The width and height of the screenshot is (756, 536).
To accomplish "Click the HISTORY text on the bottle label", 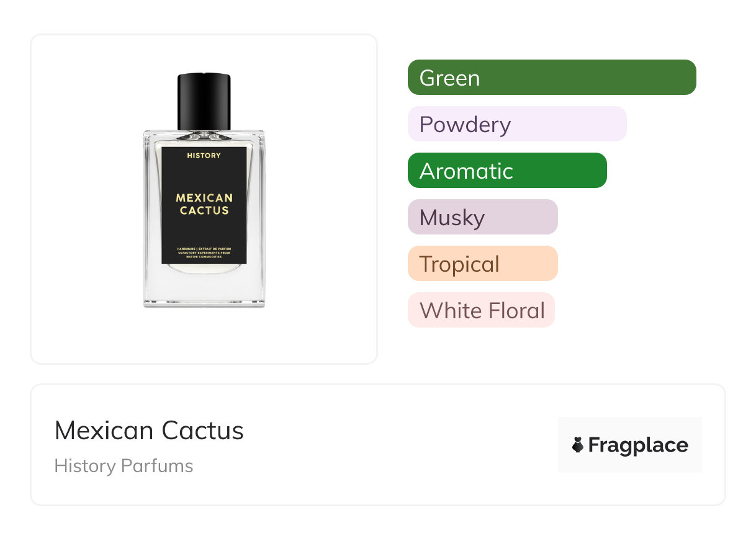I will [x=204, y=155].
